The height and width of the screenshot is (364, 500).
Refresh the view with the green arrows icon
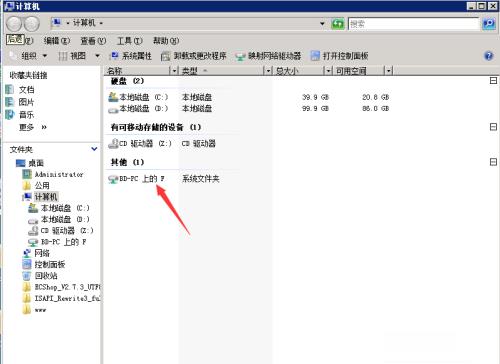click(338, 24)
